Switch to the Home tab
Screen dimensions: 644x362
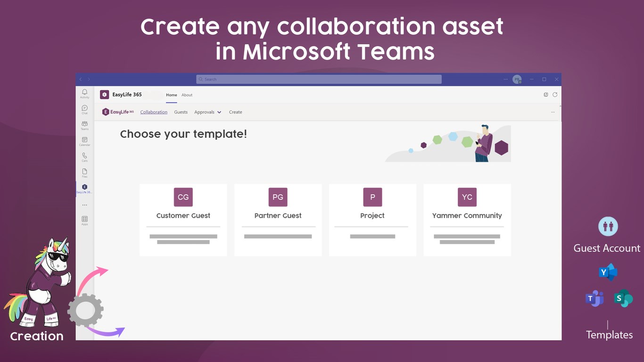tap(172, 95)
